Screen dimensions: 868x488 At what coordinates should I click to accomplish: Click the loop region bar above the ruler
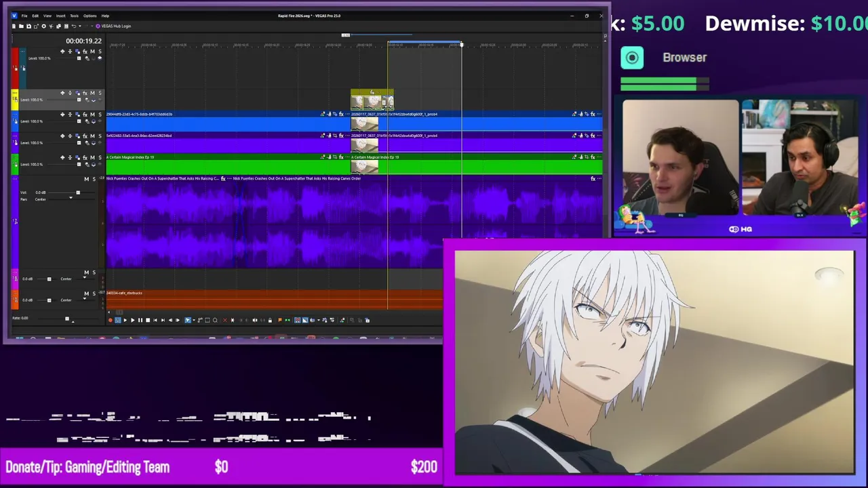tap(425, 43)
